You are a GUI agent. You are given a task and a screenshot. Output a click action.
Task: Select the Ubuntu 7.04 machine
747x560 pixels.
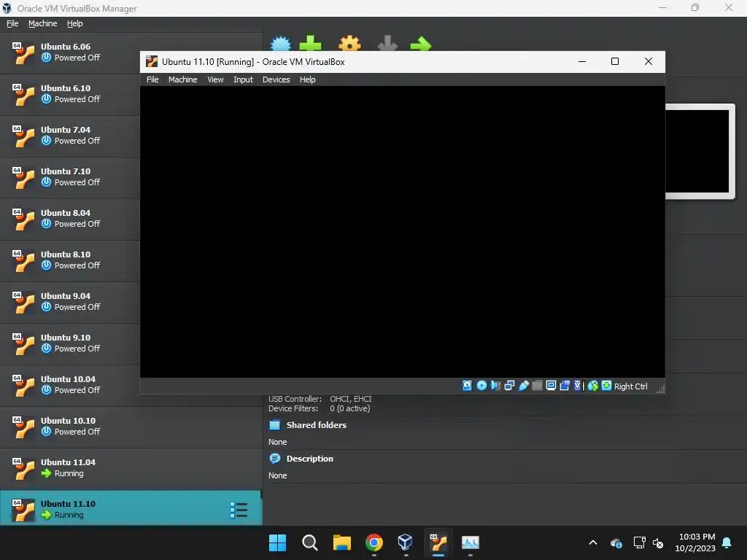coord(70,136)
